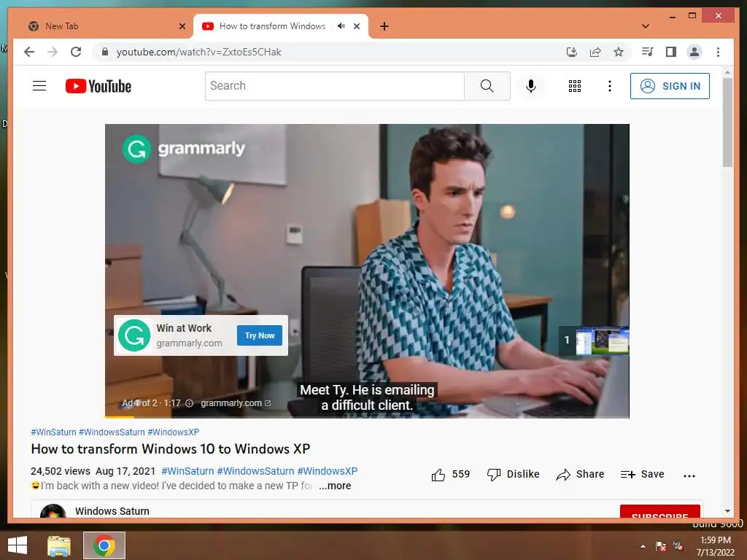Open the YouTube apps grid
The height and width of the screenshot is (560, 747).
(575, 86)
